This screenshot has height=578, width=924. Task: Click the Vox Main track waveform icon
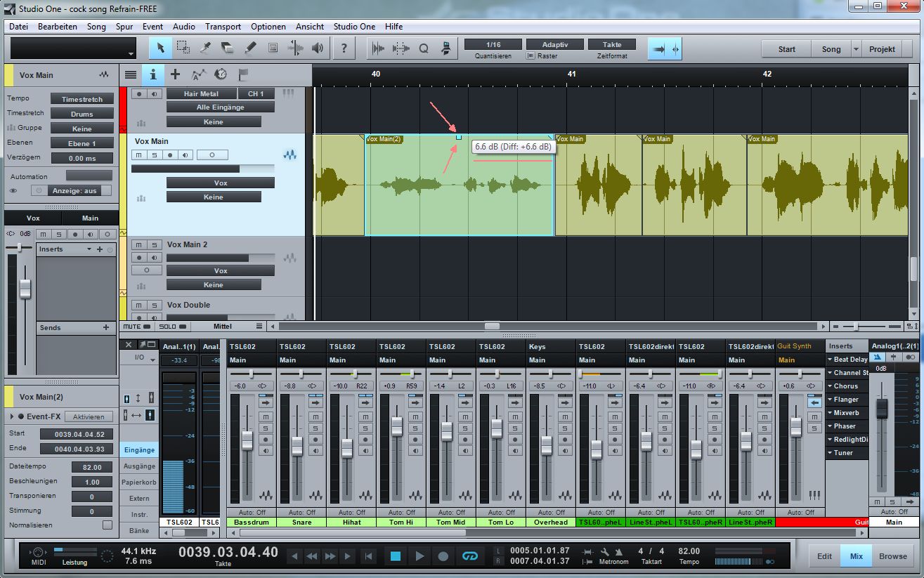click(290, 155)
